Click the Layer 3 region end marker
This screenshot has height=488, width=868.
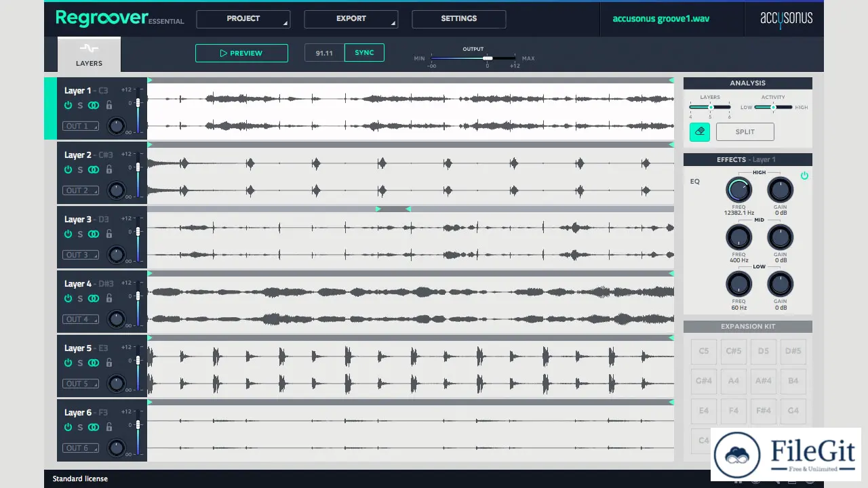(408, 209)
